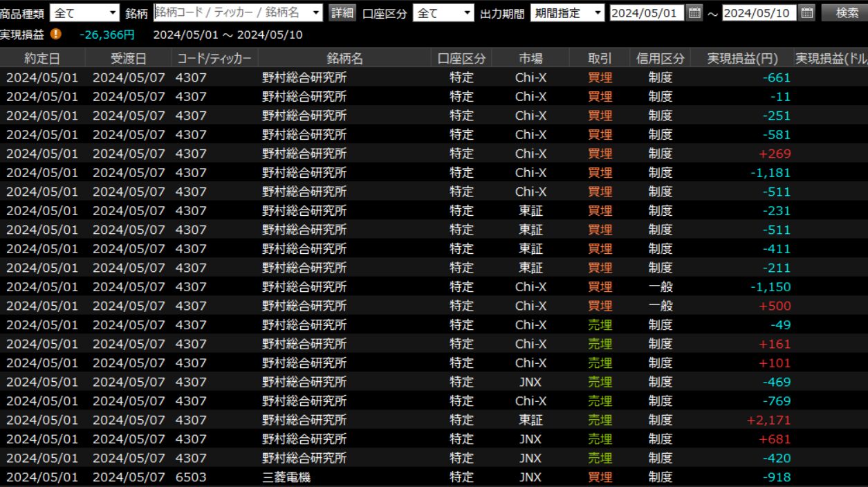Click 売埋 in the -49 row
Image resolution: width=868 pixels, height=487 pixels.
click(600, 325)
